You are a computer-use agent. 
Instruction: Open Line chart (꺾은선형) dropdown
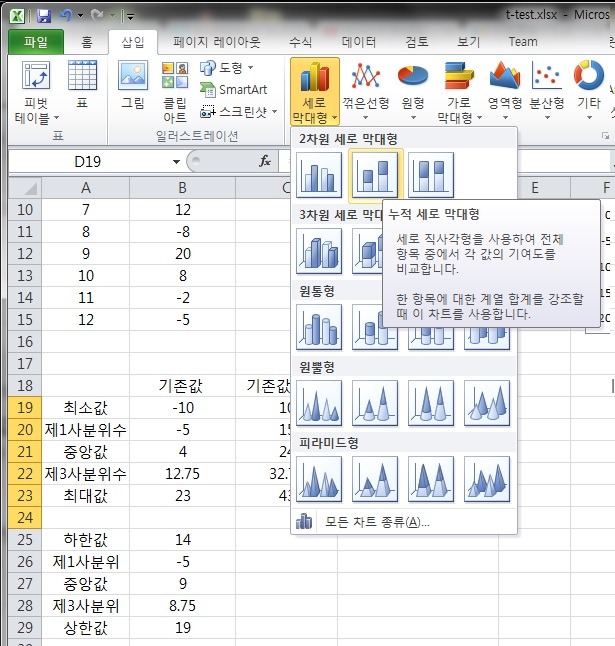tap(366, 91)
